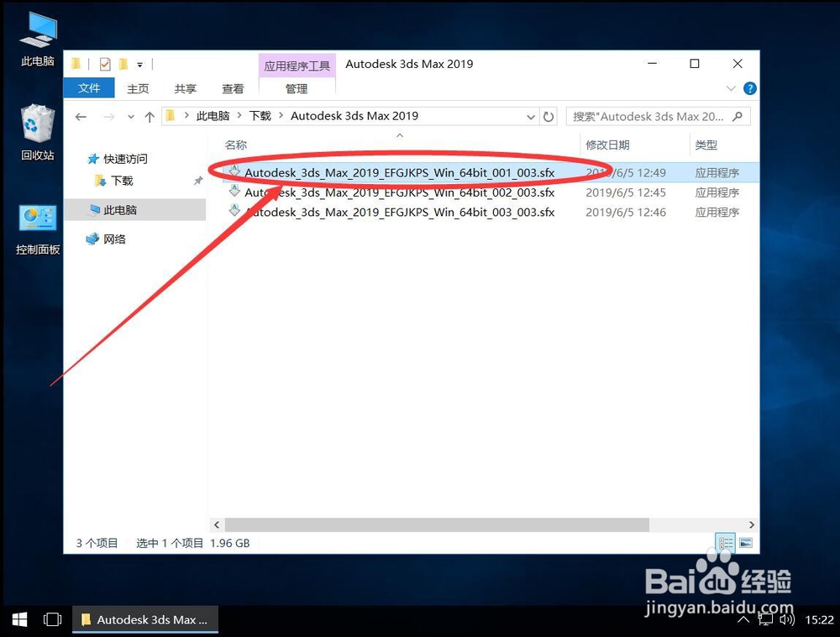Screen dimensions: 840x637
Task: Expand the chevron after 此电脑 in breadcrumb
Action: pos(239,115)
